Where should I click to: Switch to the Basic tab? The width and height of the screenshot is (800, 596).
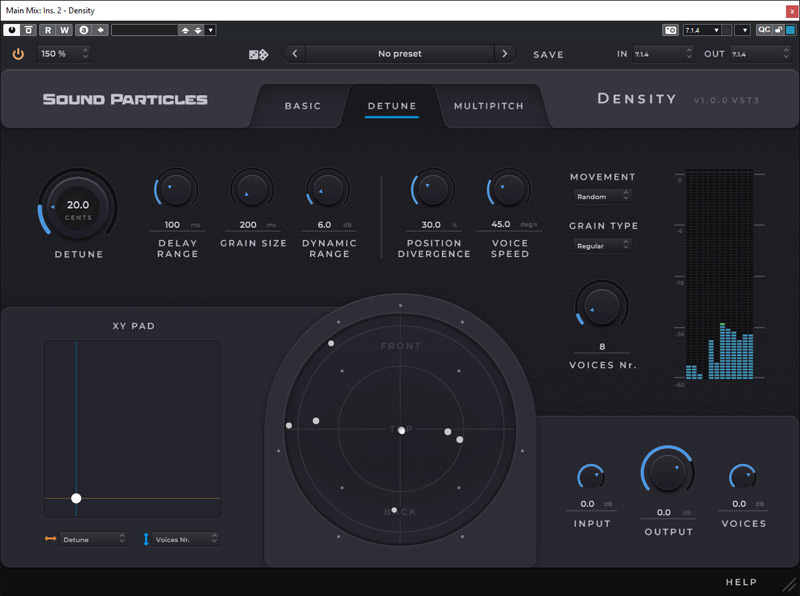tap(303, 106)
